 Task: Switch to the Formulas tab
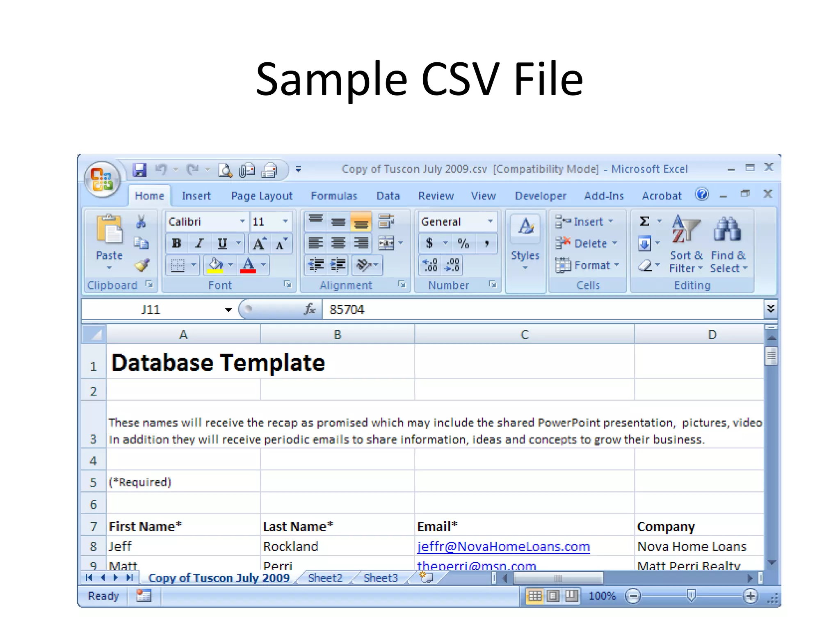(x=334, y=196)
